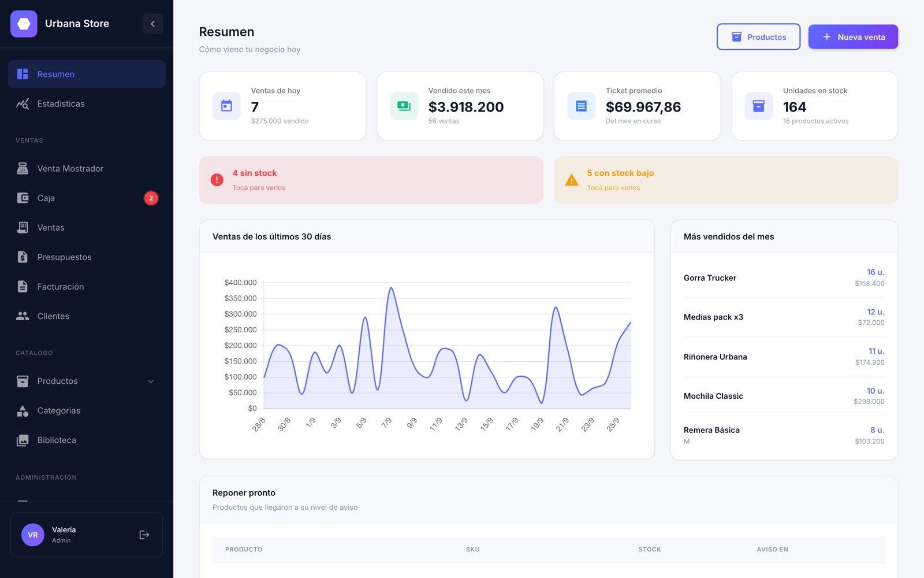924x578 pixels.
Task: Expand the Productos submenu chevron
Action: (x=151, y=381)
